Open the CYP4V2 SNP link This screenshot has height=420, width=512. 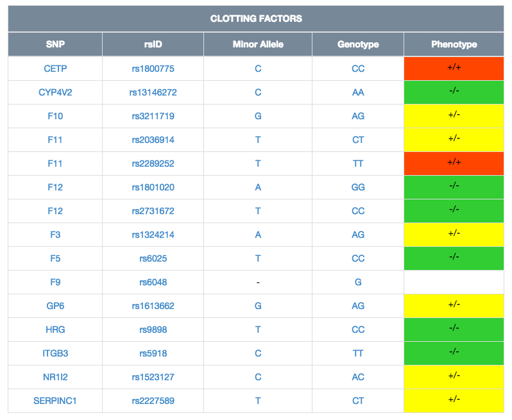tap(55, 92)
